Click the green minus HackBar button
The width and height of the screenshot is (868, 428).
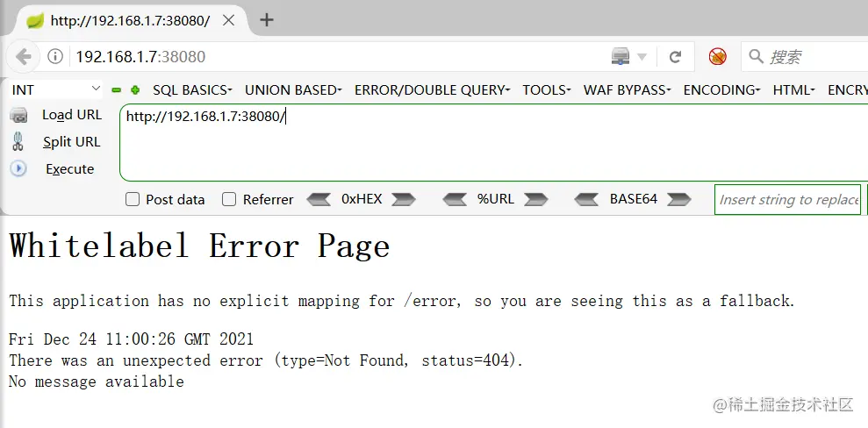click(x=116, y=90)
